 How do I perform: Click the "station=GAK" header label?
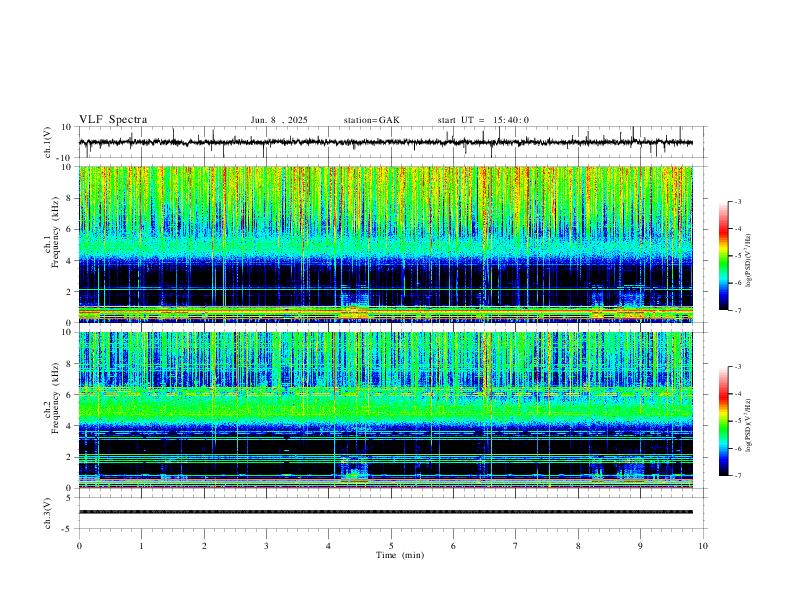[371, 120]
